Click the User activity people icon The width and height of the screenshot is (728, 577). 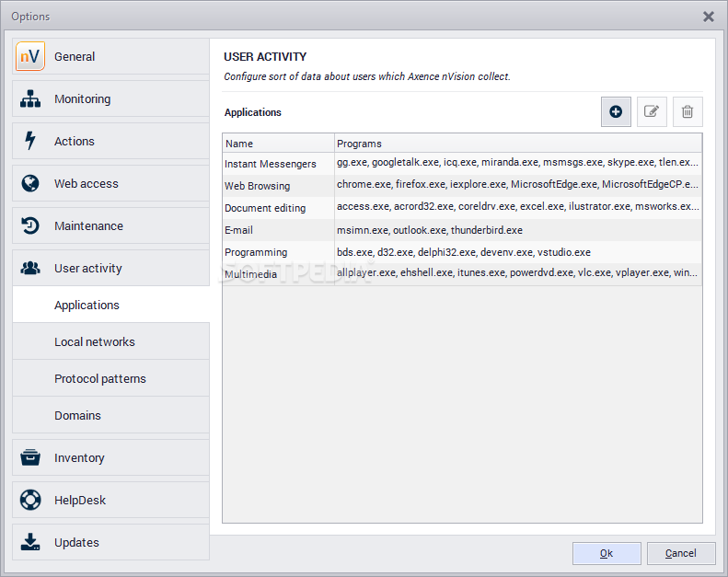[30, 268]
